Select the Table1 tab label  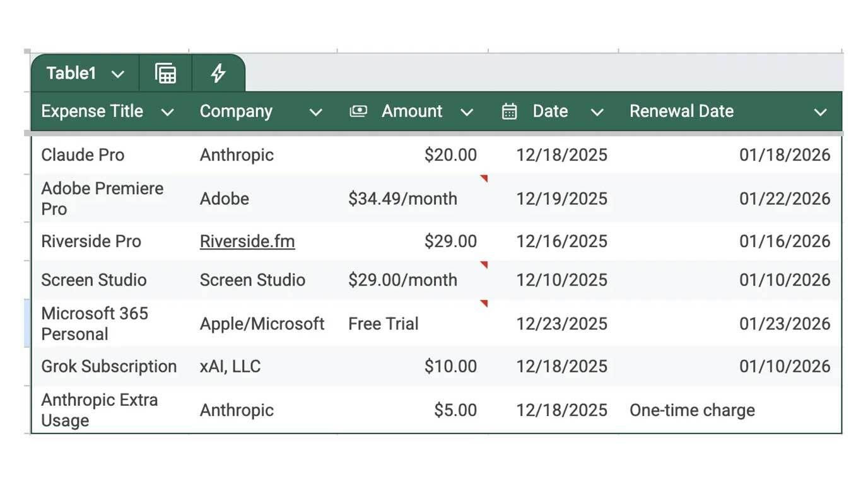[69, 72]
